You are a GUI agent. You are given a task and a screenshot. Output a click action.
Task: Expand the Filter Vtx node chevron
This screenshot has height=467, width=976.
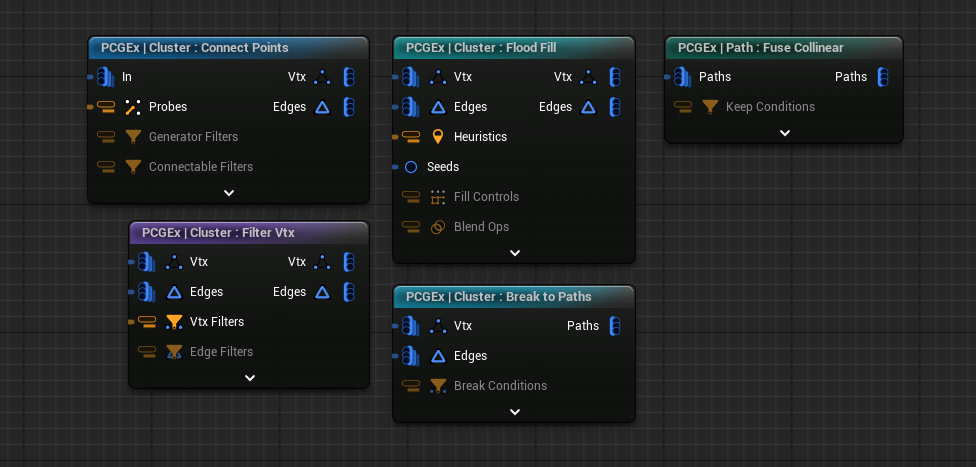click(x=250, y=378)
